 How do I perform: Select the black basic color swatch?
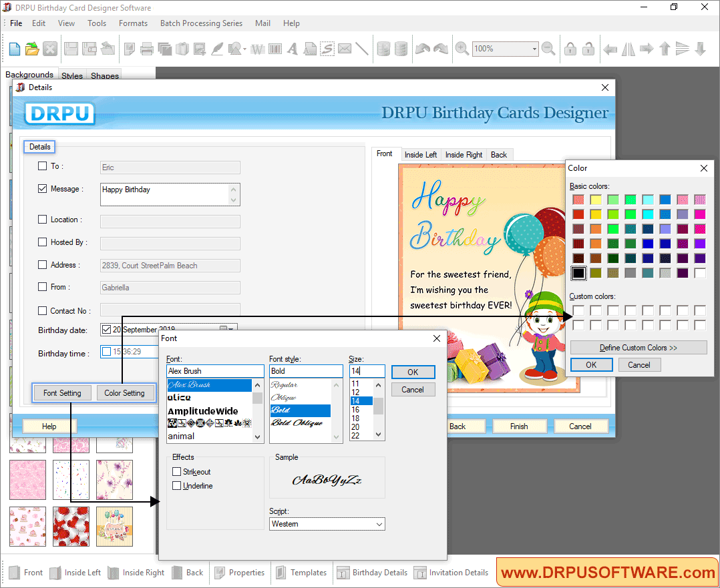click(x=578, y=273)
